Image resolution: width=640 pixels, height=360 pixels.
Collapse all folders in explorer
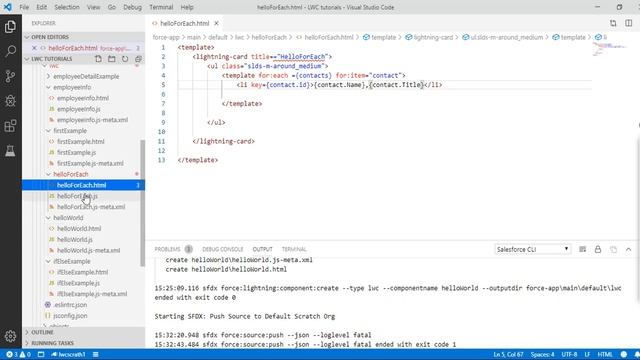point(138,59)
